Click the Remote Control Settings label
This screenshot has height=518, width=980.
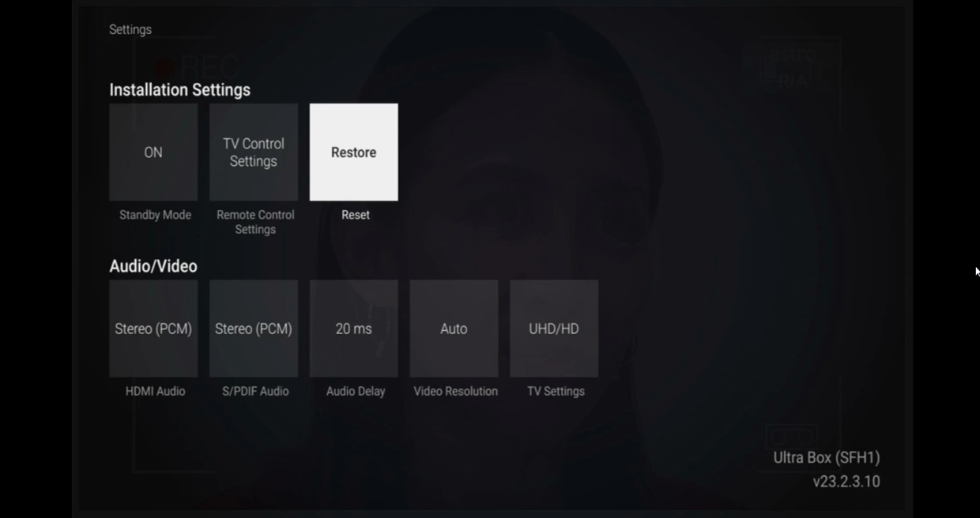(x=255, y=222)
